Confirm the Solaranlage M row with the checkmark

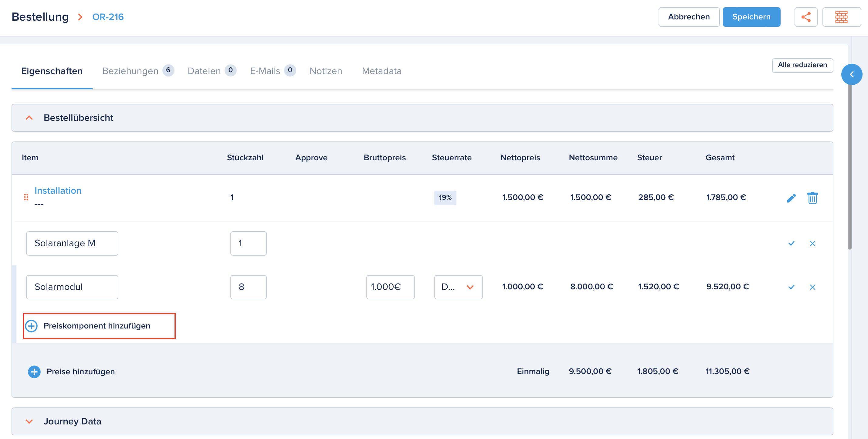(792, 243)
